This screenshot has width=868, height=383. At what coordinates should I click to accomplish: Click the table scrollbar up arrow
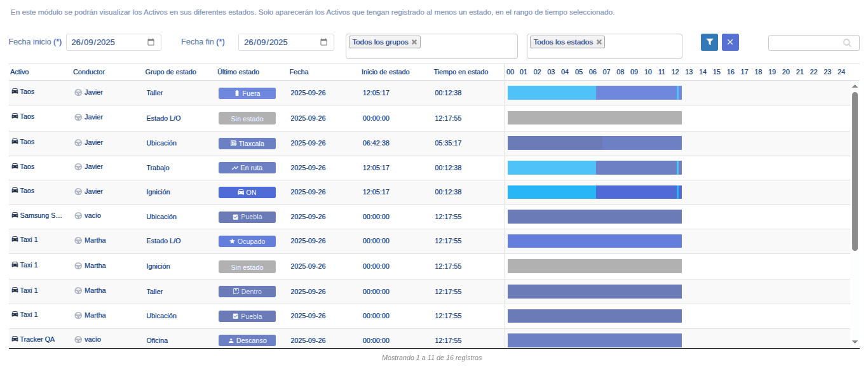tap(855, 86)
